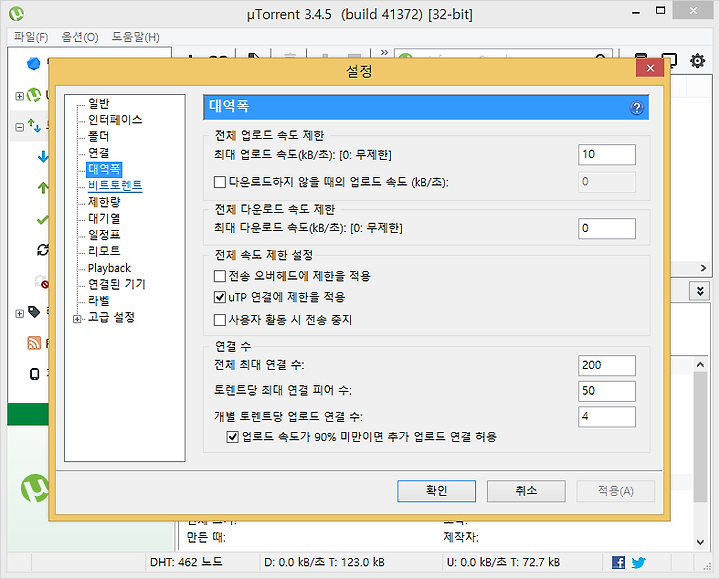Confirm settings with 확인 button

tap(436, 491)
